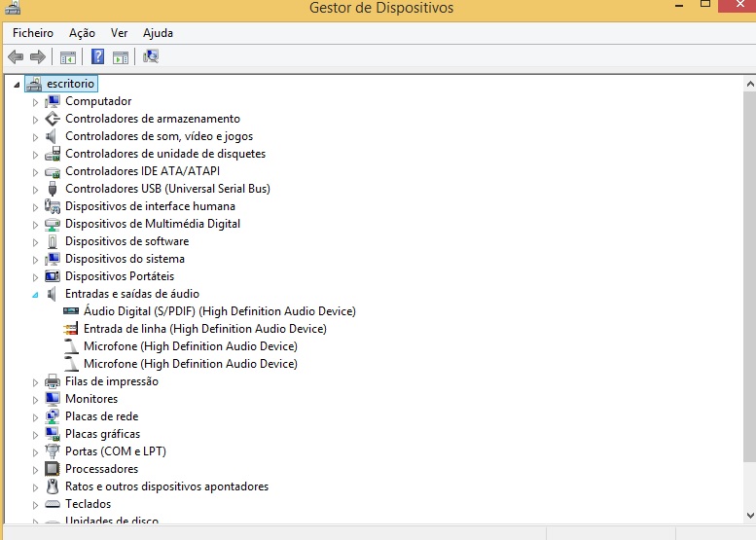Go forward with the right arrow toolbar icon
756x540 pixels.
[x=38, y=56]
